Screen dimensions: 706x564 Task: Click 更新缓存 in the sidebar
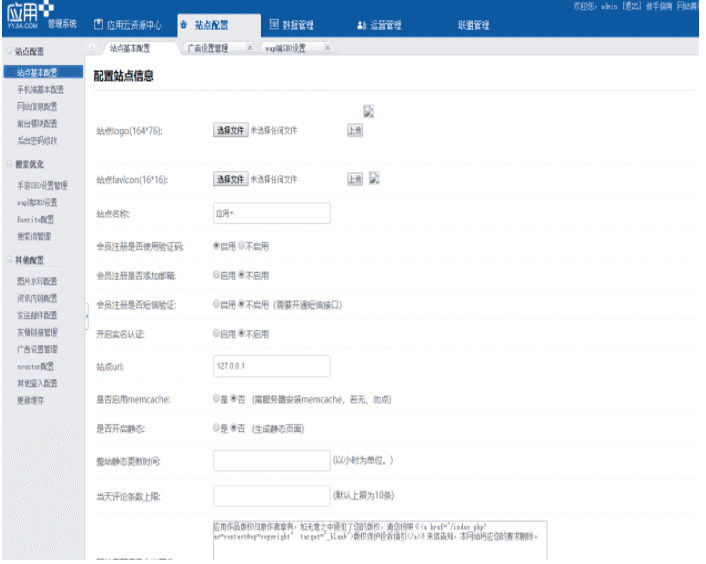pyautogui.click(x=30, y=401)
